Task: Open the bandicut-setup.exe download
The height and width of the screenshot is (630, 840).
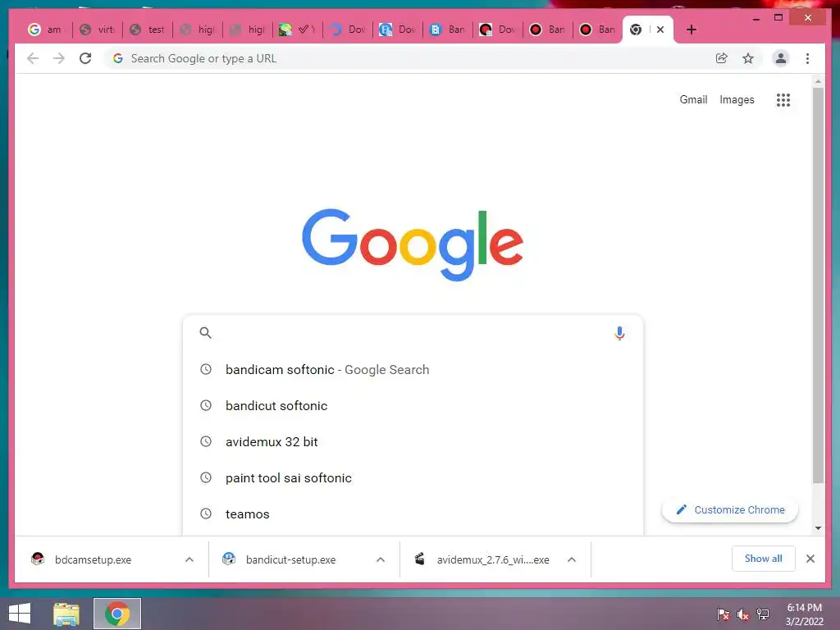Action: pyautogui.click(x=291, y=559)
